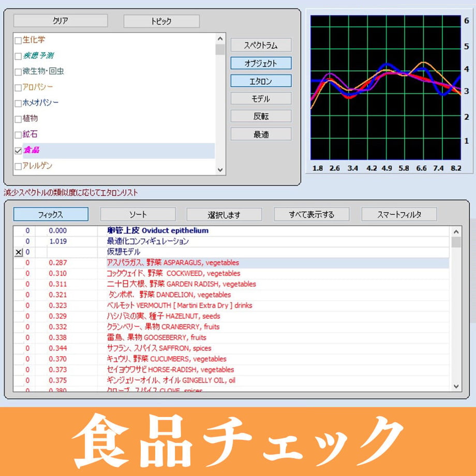Screen dimensions: 476x476
Task: Select the SAFFRON, spices row
Action: 231,348
